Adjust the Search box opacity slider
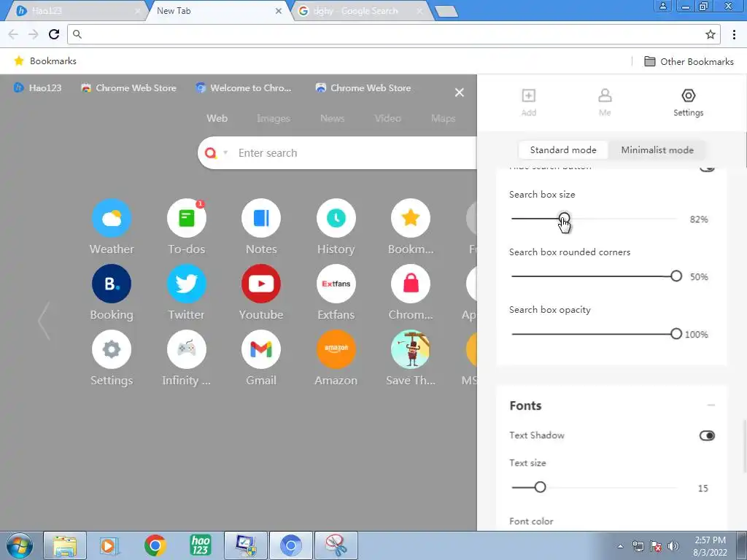 click(676, 334)
